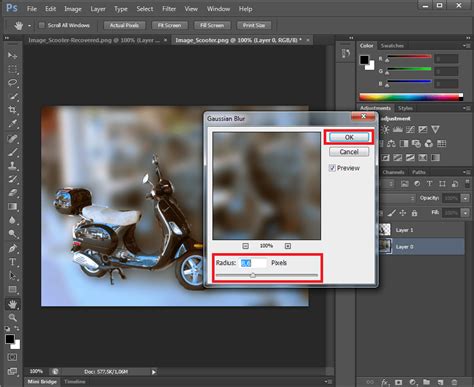Add Brightness/Contrast adjustment icon
The image size is (474, 387).
point(385,129)
